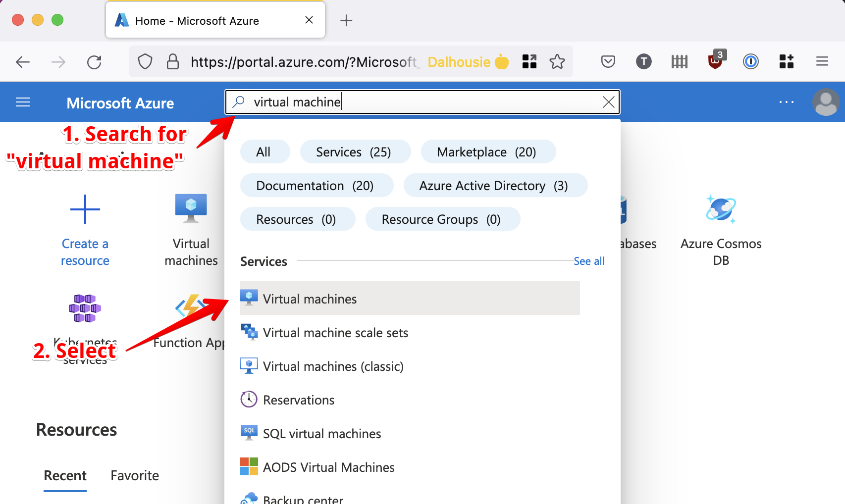
Task: Select Virtual machine scale sets result
Action: (335, 333)
